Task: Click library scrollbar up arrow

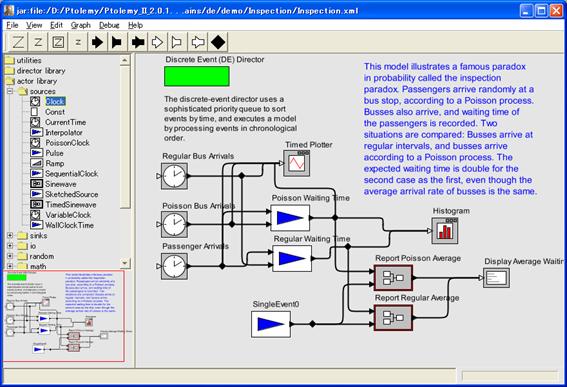Action: pyautogui.click(x=125, y=60)
